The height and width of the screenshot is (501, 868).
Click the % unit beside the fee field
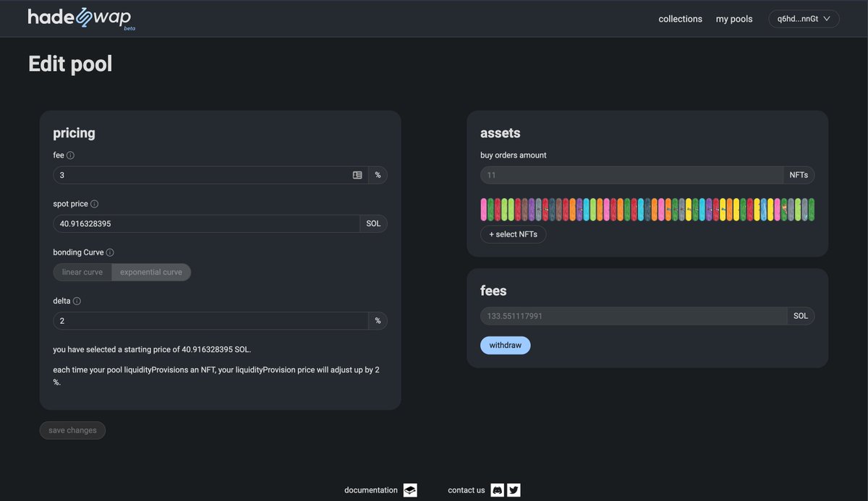coord(378,175)
